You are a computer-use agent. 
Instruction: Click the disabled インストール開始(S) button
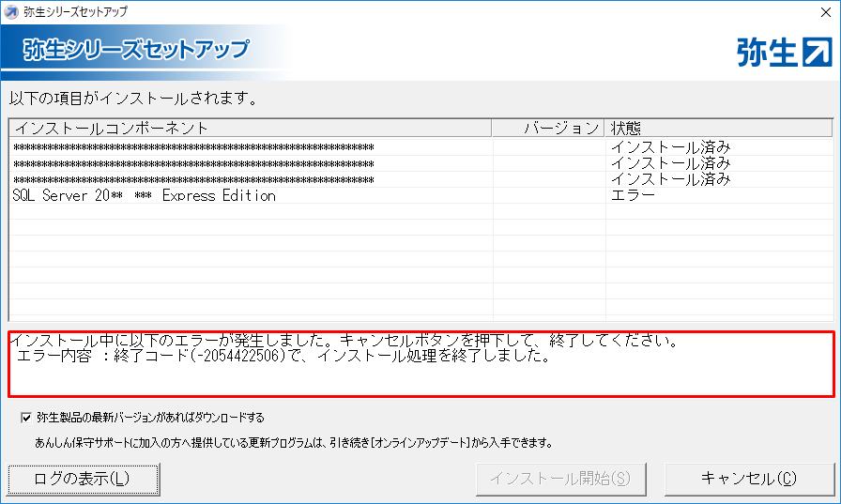click(560, 479)
